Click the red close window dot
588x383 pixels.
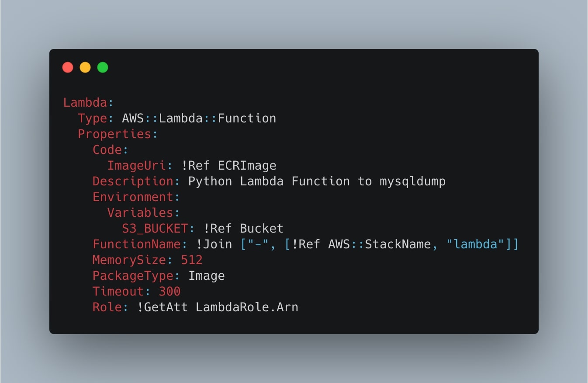[68, 67]
